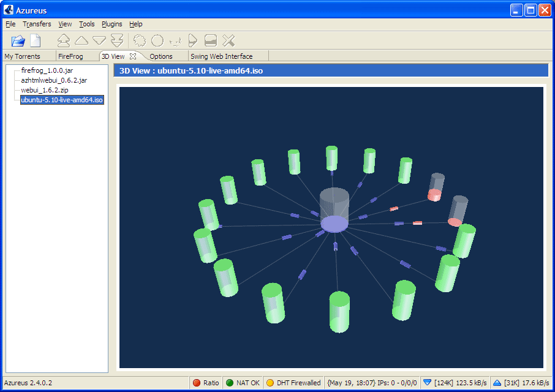Screen dimensions: 555x392
Task: Close the 3D View tab
Action: click(x=133, y=56)
